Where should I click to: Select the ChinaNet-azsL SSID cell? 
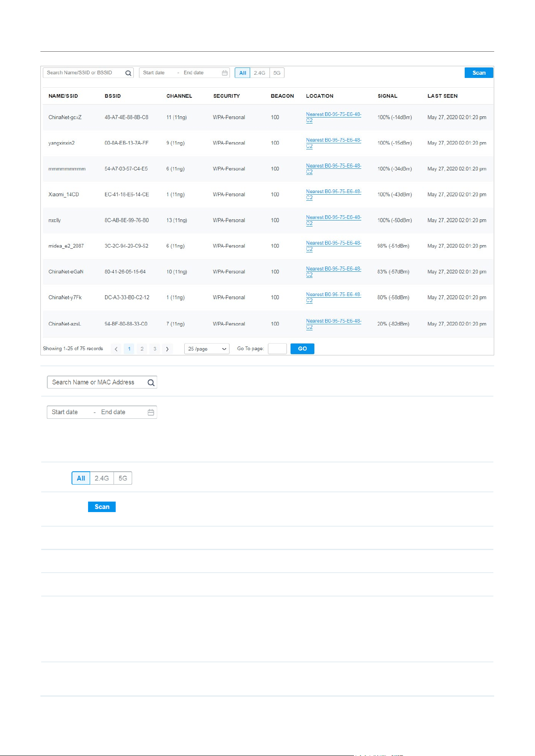65,324
